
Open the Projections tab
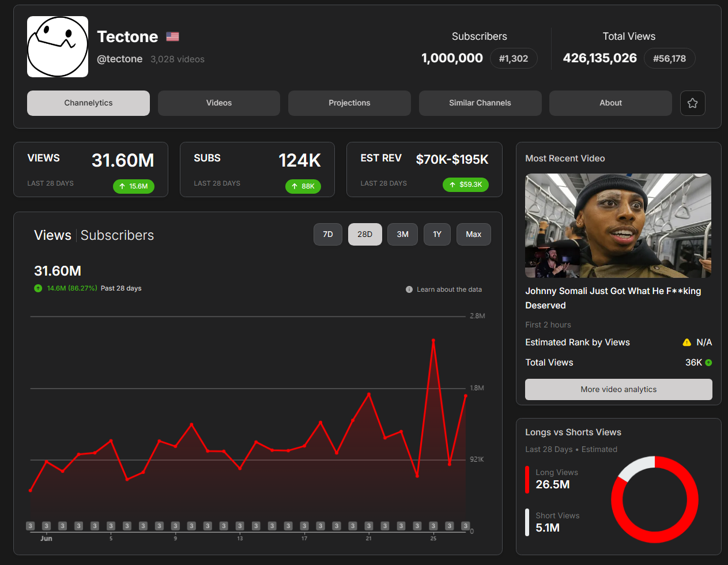(349, 103)
